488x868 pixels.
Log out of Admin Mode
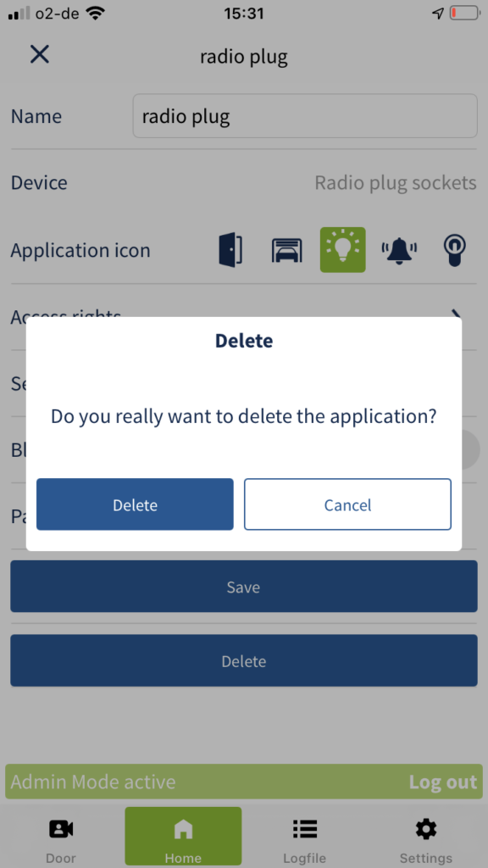[x=442, y=782]
